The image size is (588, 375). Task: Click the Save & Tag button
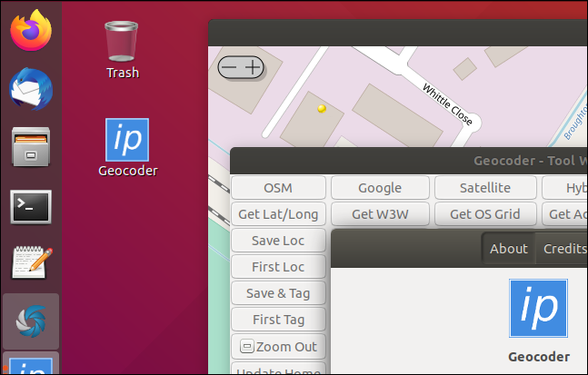pyautogui.click(x=278, y=293)
